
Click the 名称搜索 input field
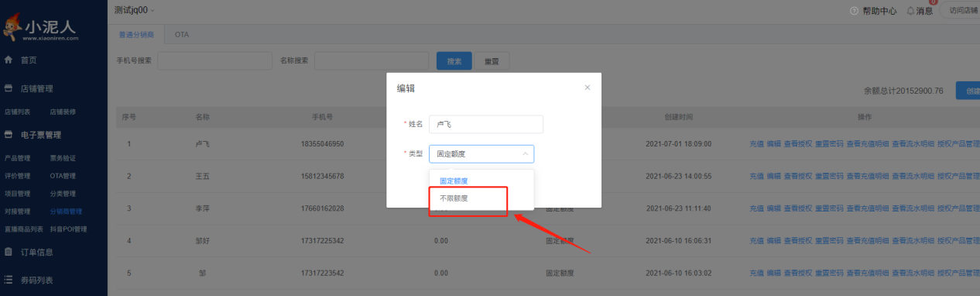(372, 60)
